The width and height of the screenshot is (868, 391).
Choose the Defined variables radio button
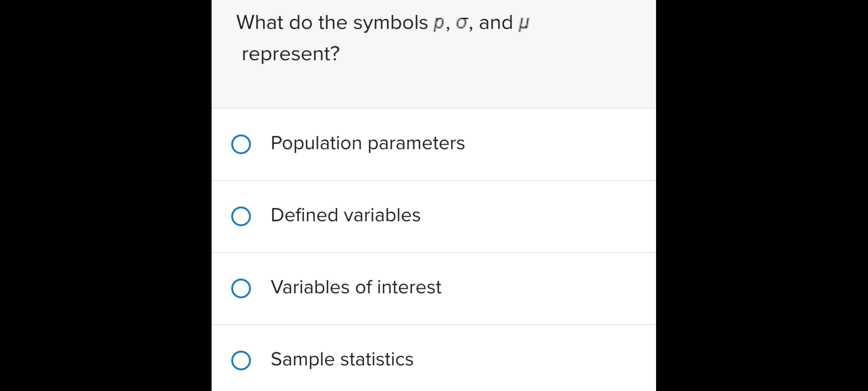[241, 216]
